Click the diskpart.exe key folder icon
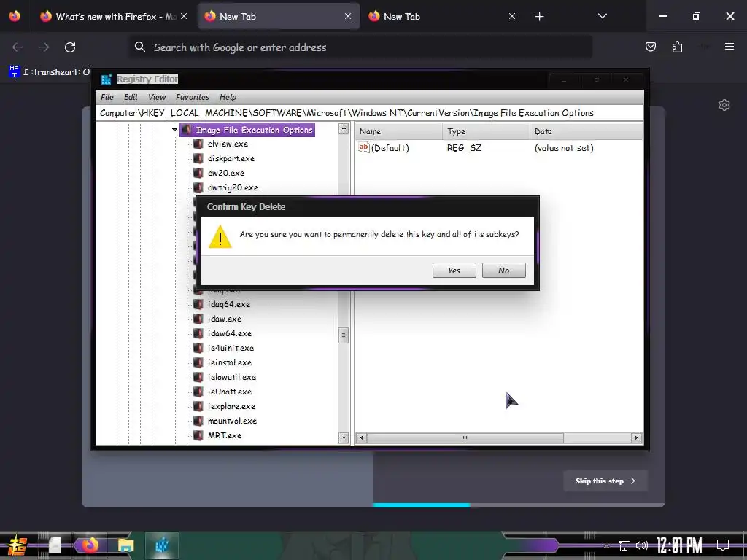The image size is (747, 560). (x=198, y=158)
